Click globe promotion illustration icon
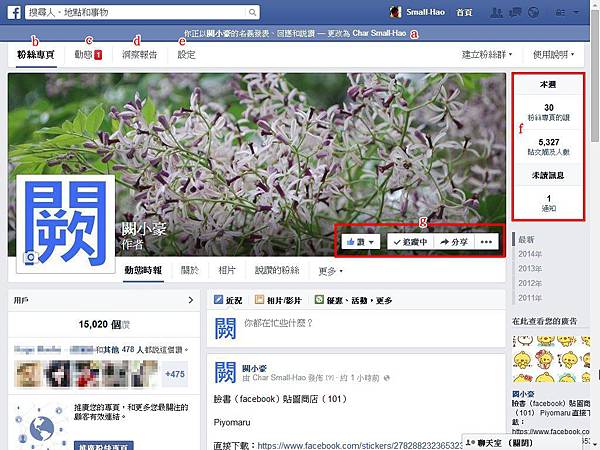 [x=41, y=427]
